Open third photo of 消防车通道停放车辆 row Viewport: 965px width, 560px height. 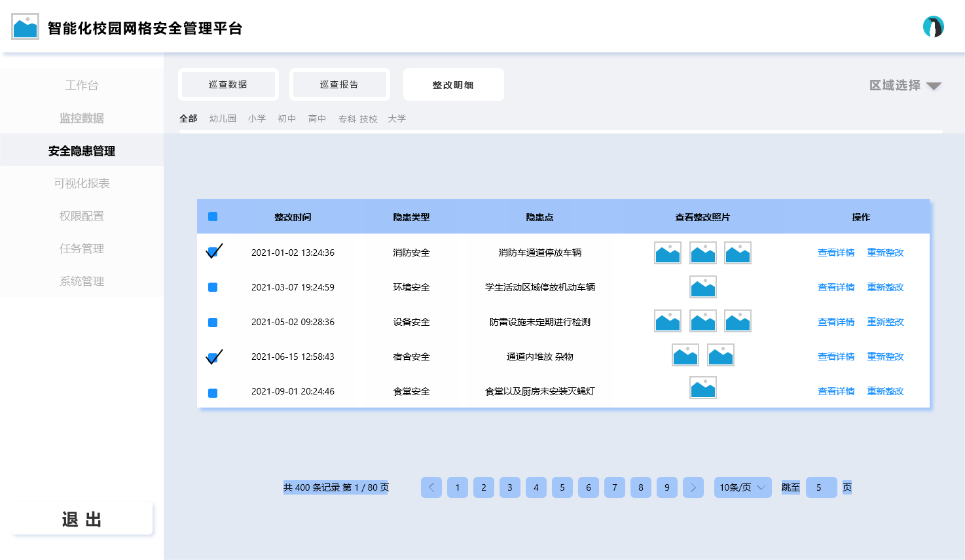click(738, 253)
